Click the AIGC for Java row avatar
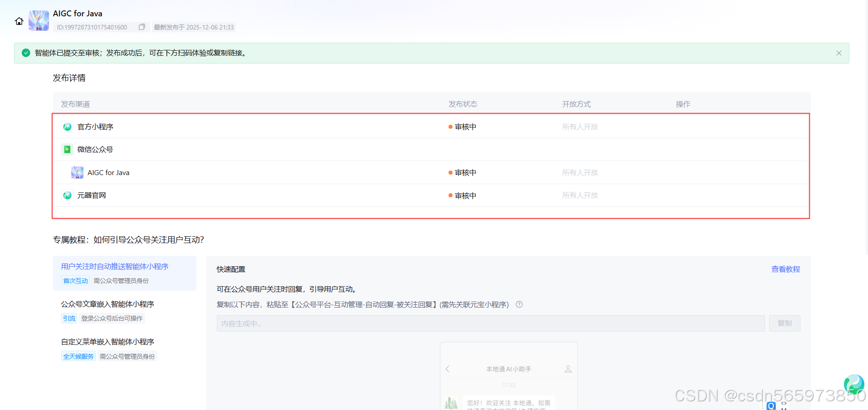Viewport: 868px width, 410px height. tap(77, 172)
